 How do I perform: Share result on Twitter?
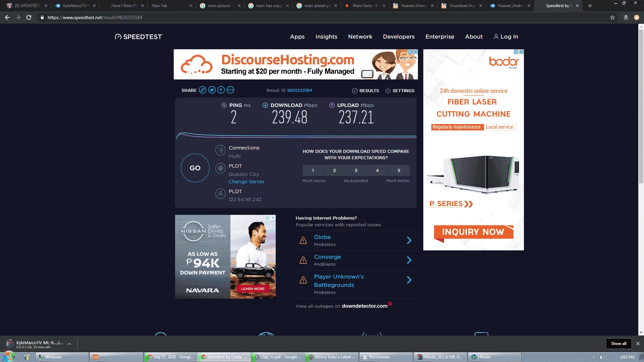click(x=212, y=90)
